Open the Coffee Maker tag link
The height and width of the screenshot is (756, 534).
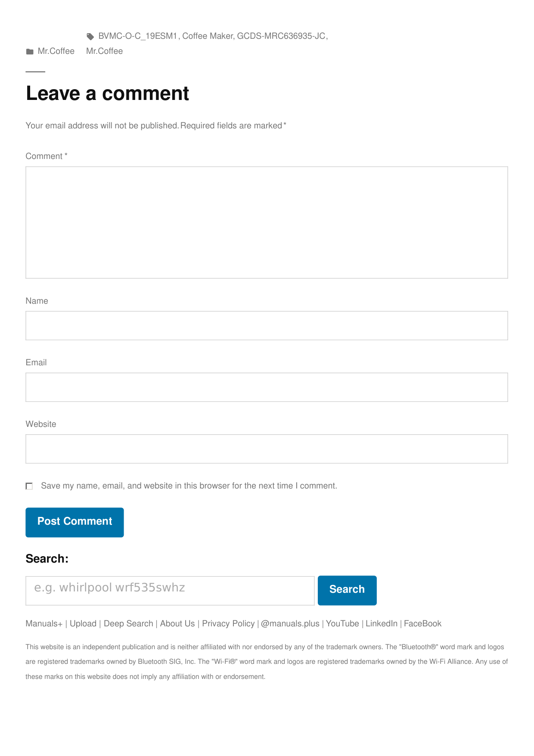tap(208, 36)
